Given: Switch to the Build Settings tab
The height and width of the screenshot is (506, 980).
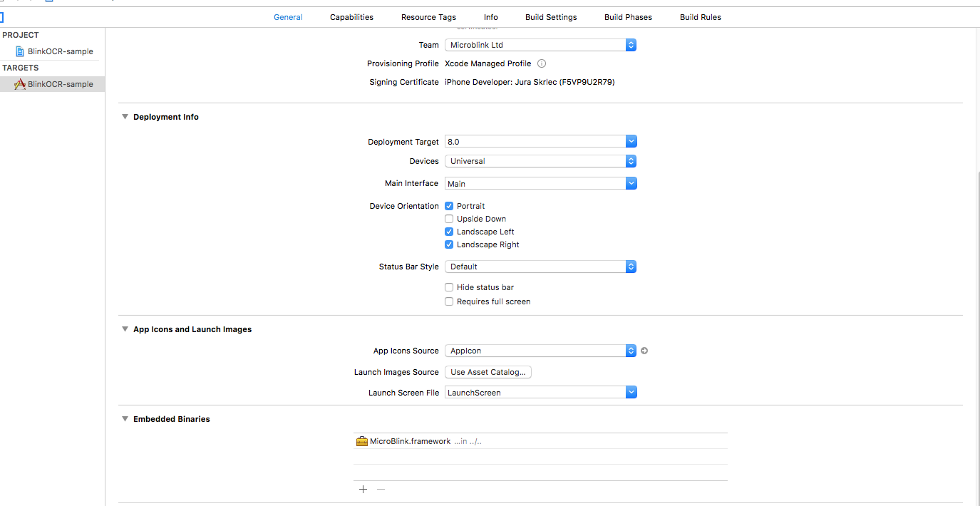Looking at the screenshot, I should (x=551, y=17).
